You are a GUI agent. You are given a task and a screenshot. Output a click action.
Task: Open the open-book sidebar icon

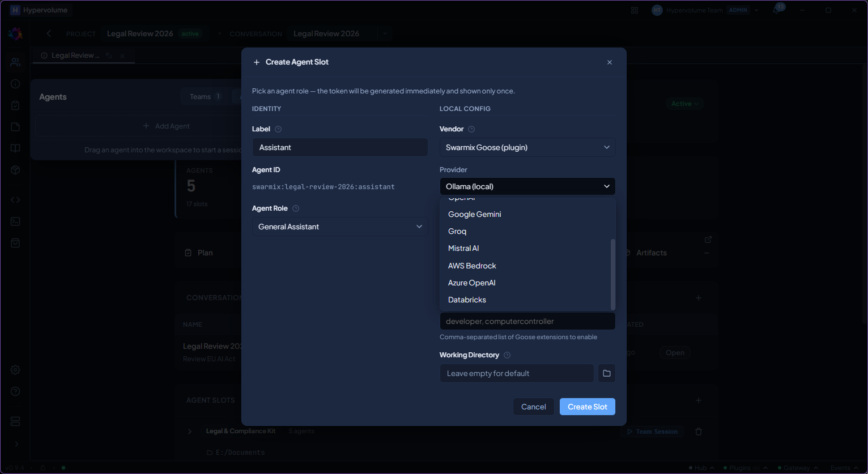pos(15,148)
